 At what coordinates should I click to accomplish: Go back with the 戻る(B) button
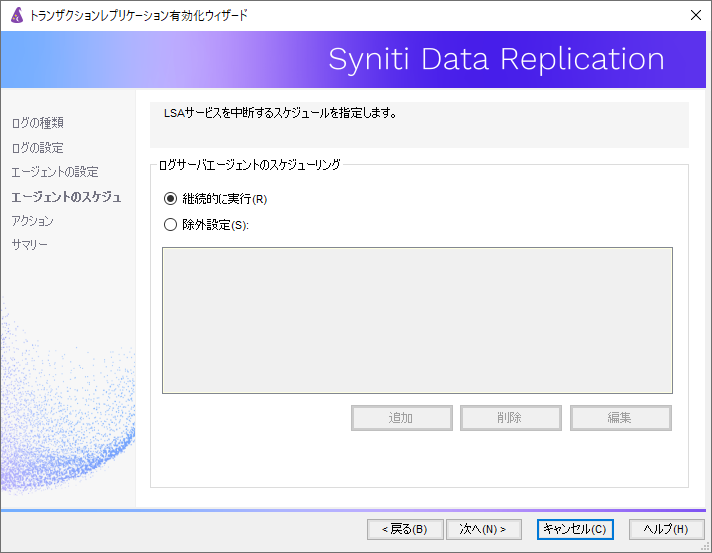coord(405,529)
